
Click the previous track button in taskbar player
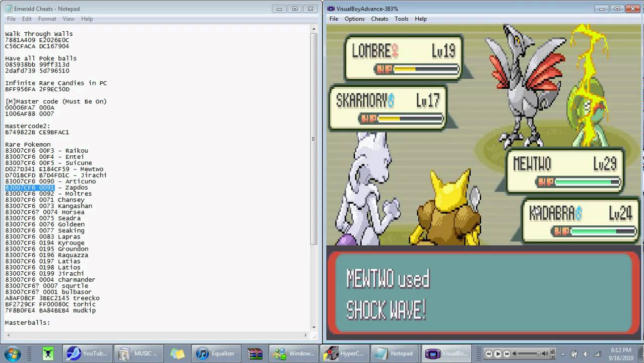[488, 354]
